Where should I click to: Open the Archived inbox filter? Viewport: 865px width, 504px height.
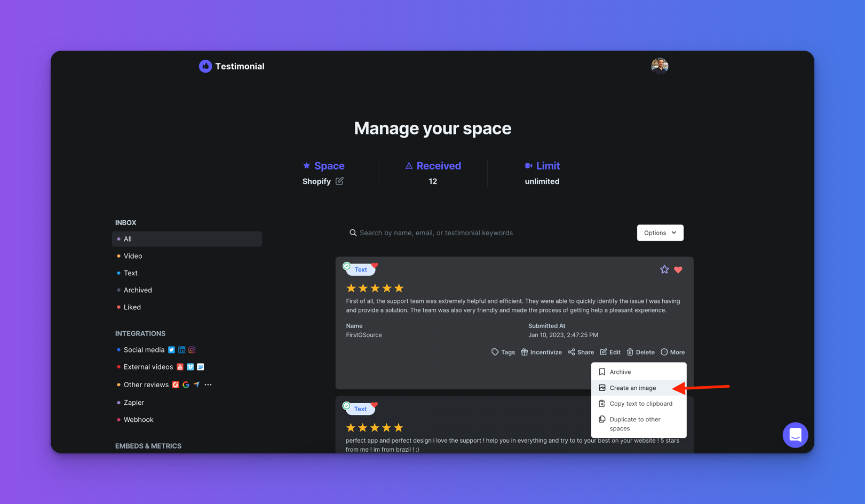click(x=138, y=290)
